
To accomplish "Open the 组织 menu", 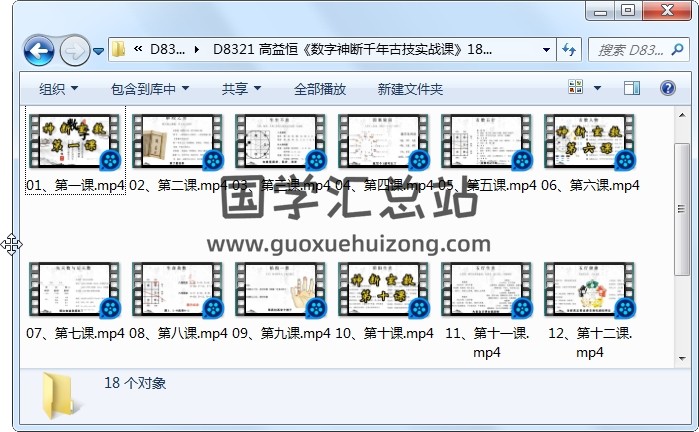I will pyautogui.click(x=58, y=89).
